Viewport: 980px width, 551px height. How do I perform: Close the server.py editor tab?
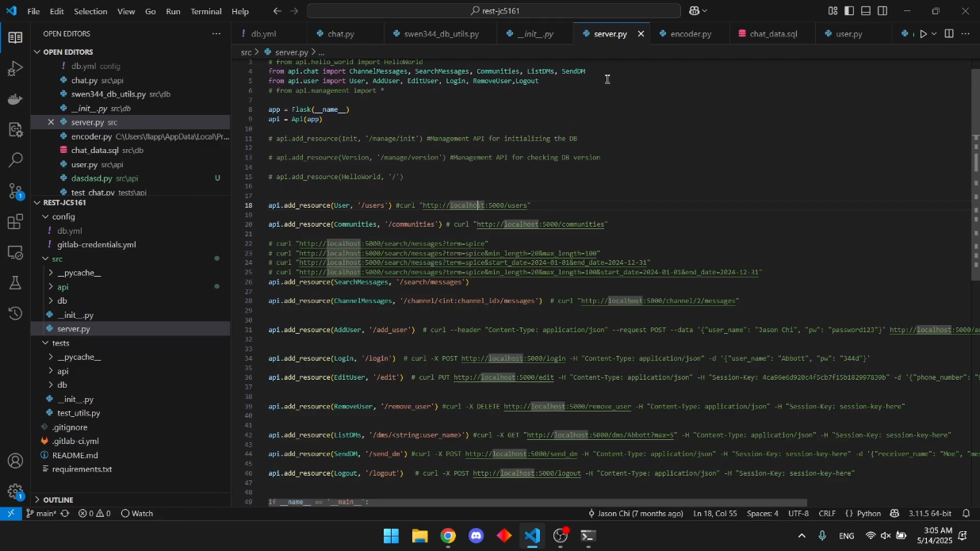tap(641, 34)
